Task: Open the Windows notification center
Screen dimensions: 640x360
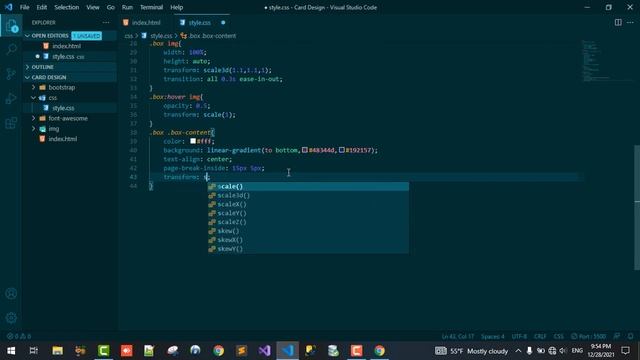Action: (626, 351)
